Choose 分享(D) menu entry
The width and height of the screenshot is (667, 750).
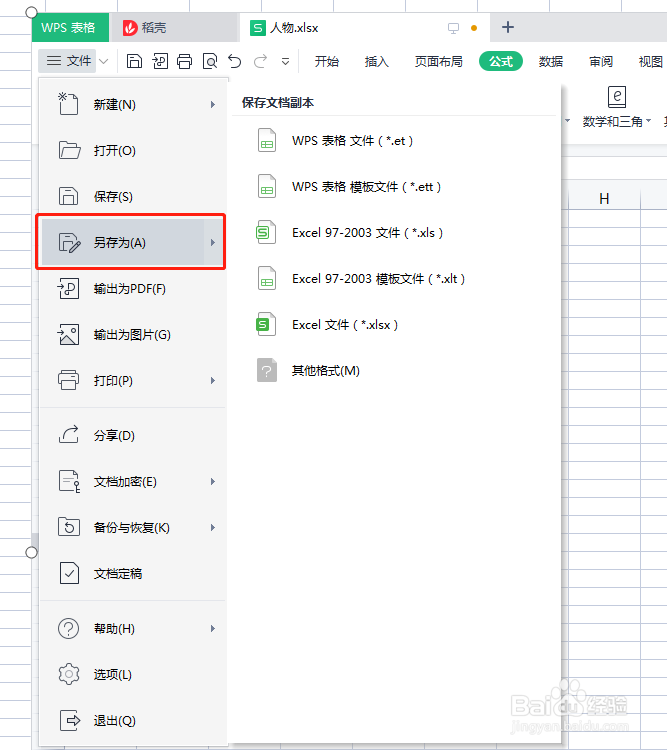click(131, 435)
